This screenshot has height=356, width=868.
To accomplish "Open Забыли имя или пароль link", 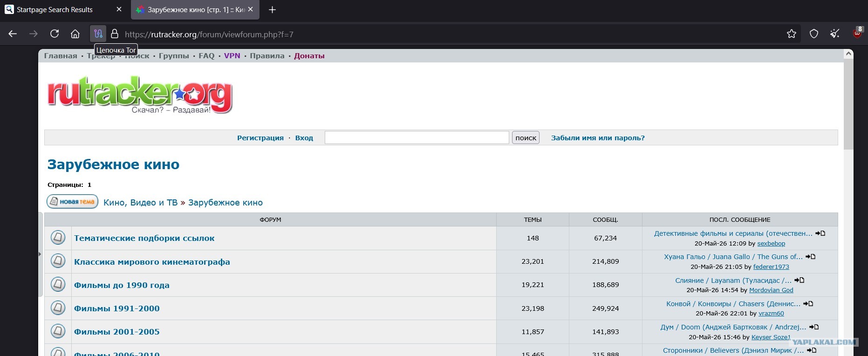I will coord(598,138).
